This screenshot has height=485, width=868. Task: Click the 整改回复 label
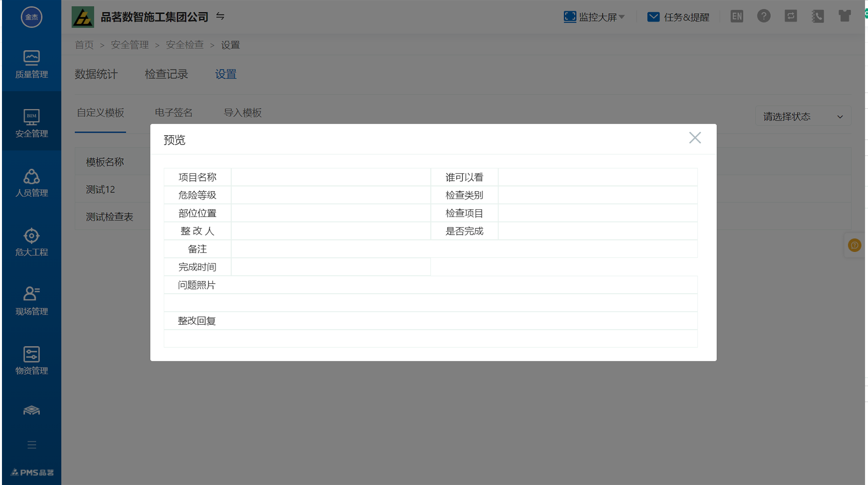pos(197,321)
